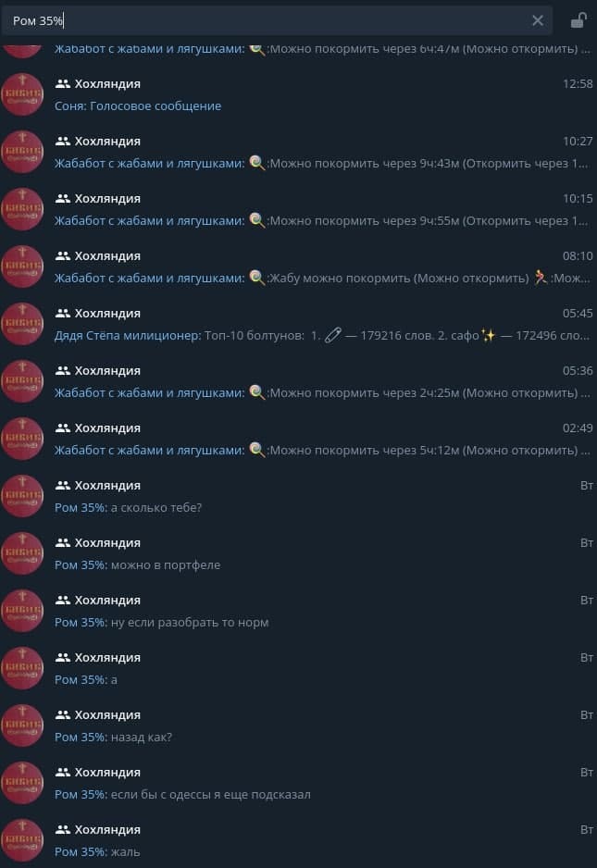Select message 'можно в портфеле'

[298, 553]
